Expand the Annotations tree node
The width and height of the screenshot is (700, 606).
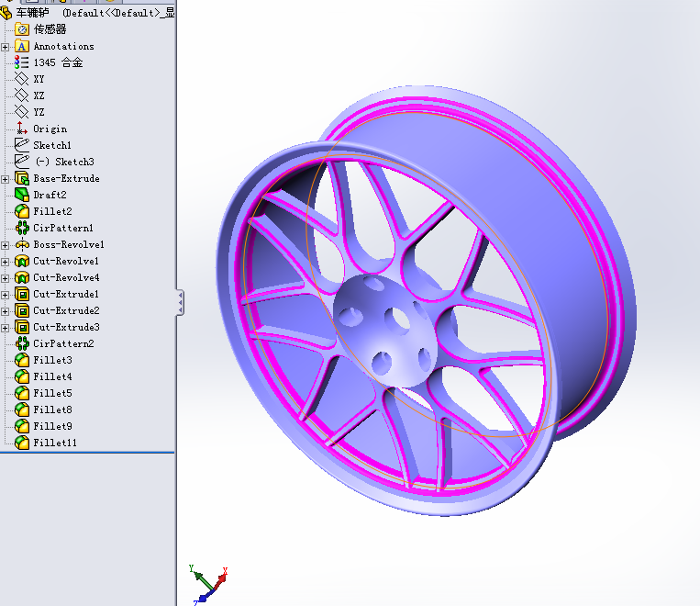(x=5, y=47)
